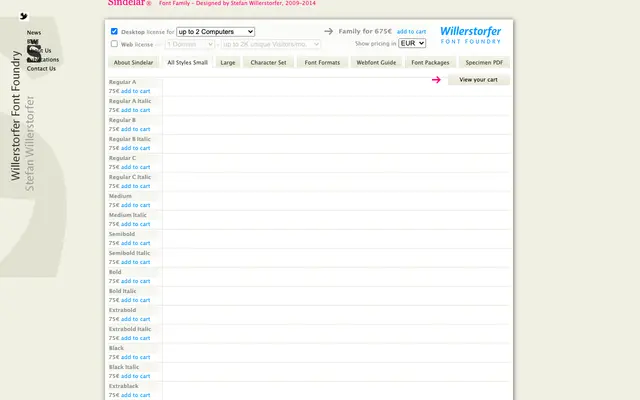Viewport: 640px width, 400px height.
Task: Open the News link in sidebar
Action: (34, 32)
